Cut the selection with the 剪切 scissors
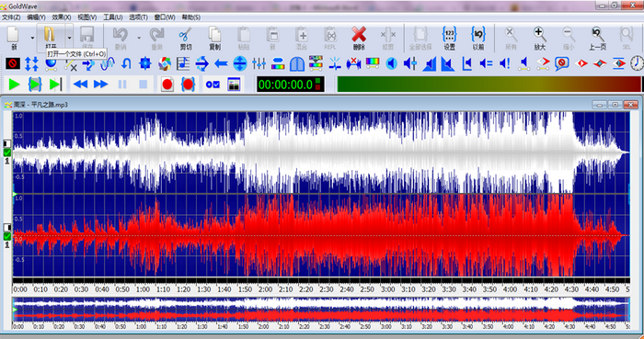This screenshot has width=644, height=339. tap(186, 38)
